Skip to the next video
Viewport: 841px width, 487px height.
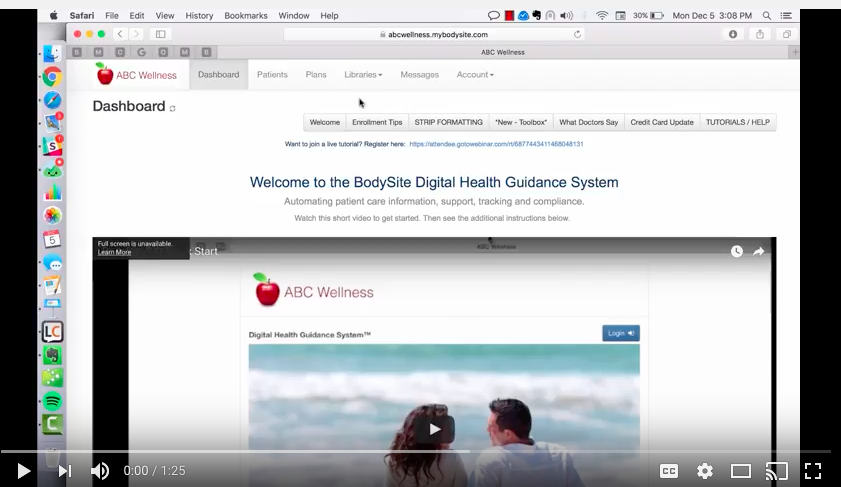tap(65, 471)
